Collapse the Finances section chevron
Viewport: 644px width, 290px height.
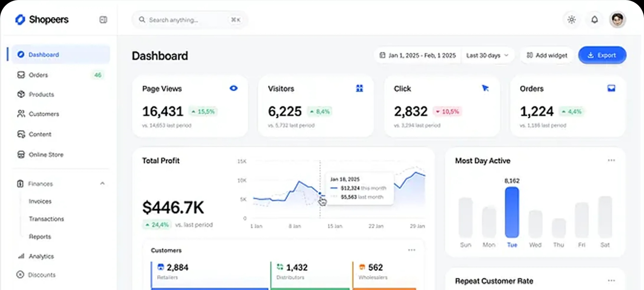tap(102, 183)
